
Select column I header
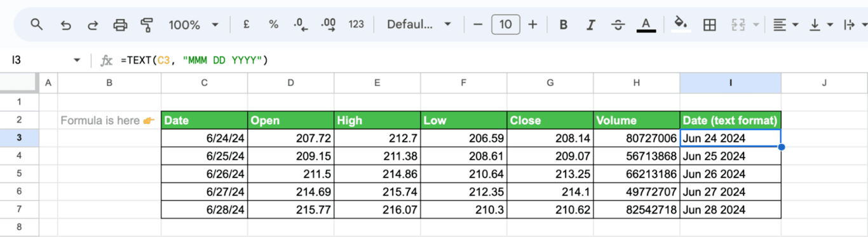731,83
